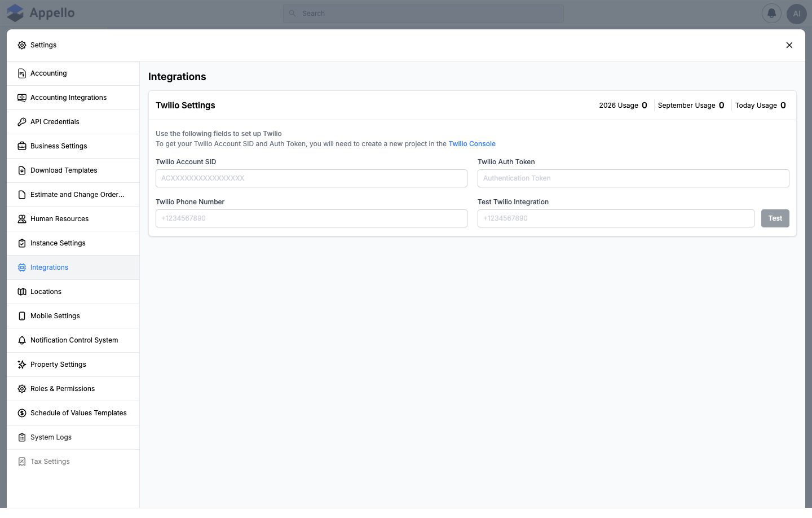
Task: Open notifications bell in the top bar
Action: coord(771,14)
